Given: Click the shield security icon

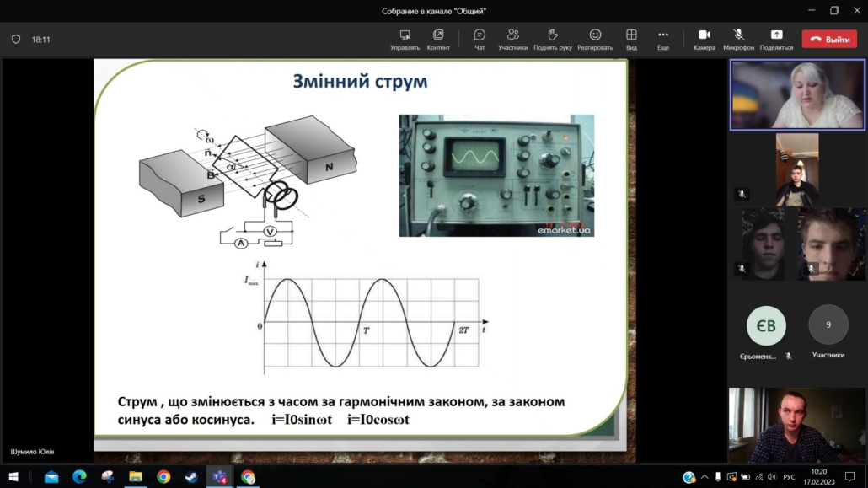Looking at the screenshot, I should (x=16, y=40).
